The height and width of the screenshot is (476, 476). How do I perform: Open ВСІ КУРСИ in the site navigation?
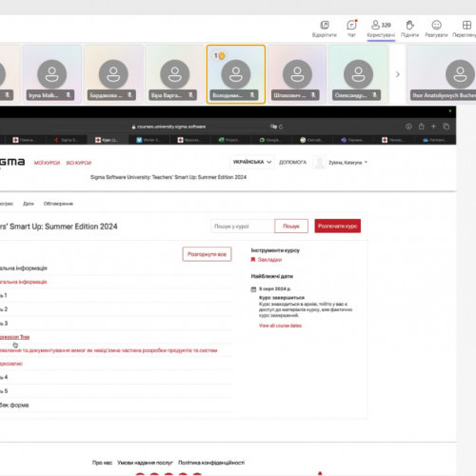[79, 163]
